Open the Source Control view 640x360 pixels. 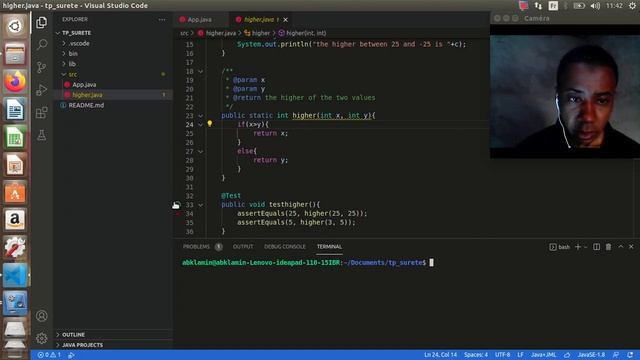pyautogui.click(x=41, y=67)
